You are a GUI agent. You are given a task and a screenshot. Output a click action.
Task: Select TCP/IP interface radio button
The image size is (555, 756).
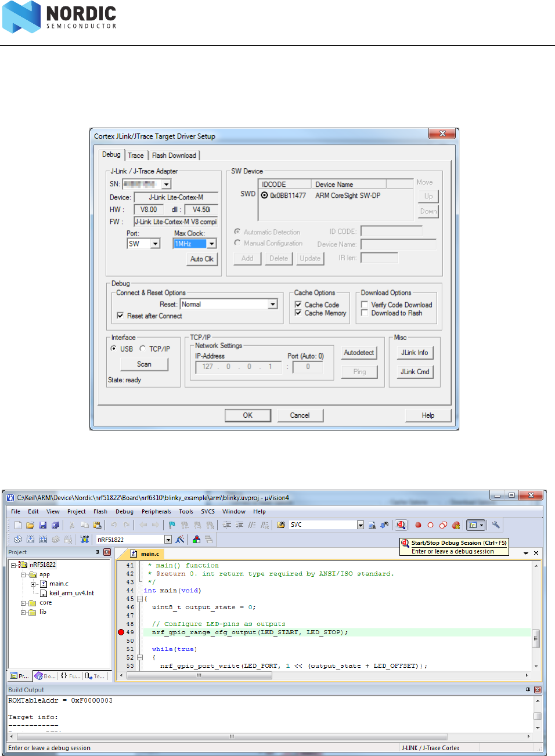142,349
